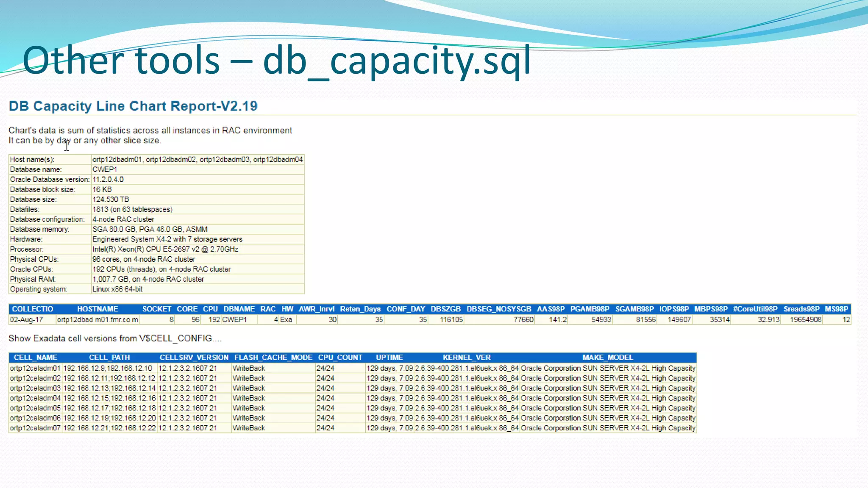
Task: Click the 'DBNAME' column header
Action: point(239,309)
